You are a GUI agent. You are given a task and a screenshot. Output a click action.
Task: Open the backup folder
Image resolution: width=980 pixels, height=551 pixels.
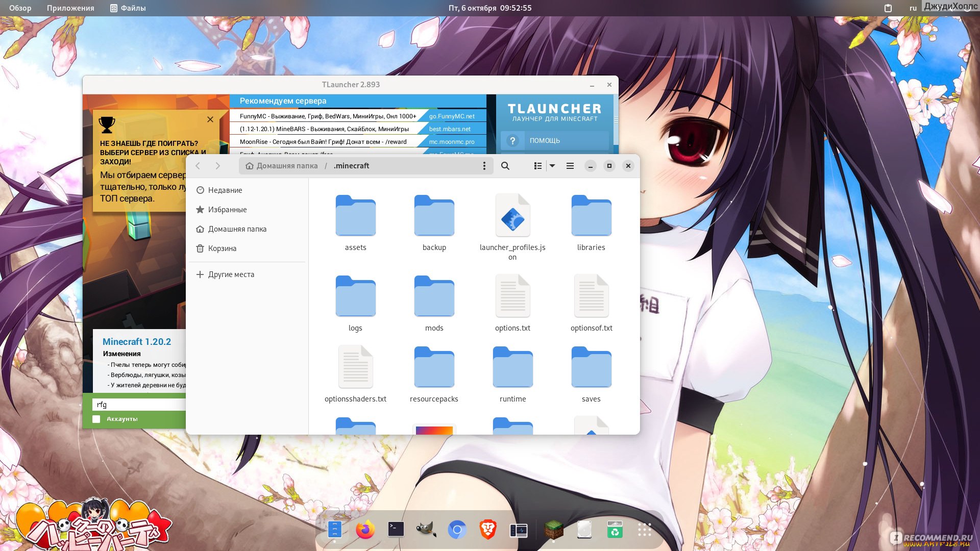(434, 223)
